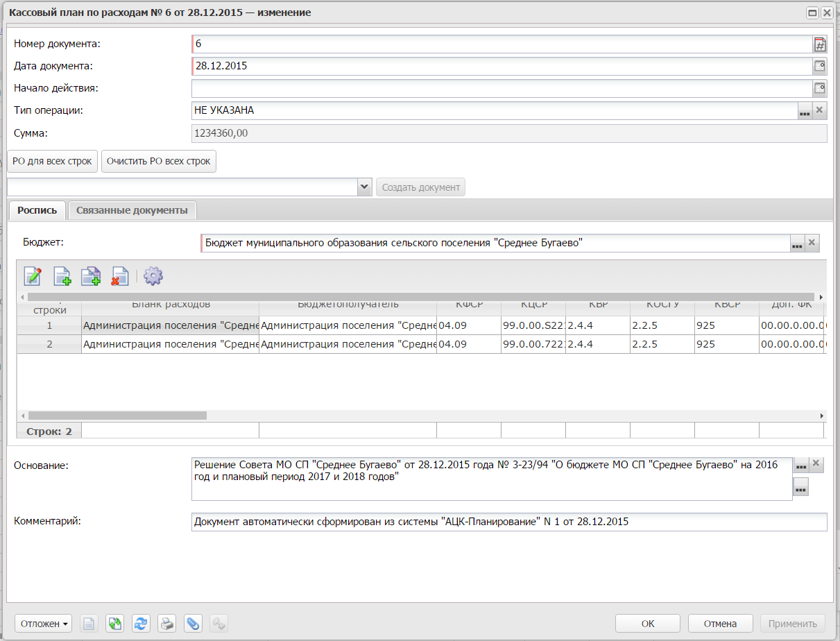Click the Очистить РО всех строк button
The height and width of the screenshot is (641, 840).
point(158,161)
